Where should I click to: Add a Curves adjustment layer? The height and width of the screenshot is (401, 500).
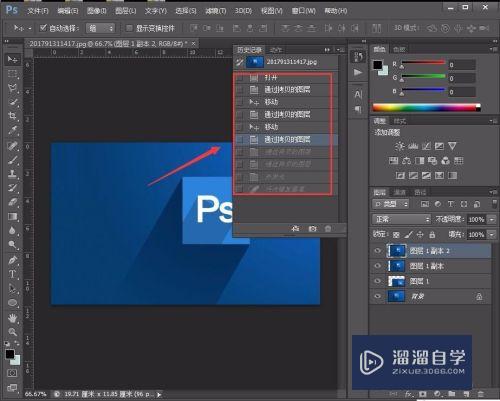(x=426, y=146)
